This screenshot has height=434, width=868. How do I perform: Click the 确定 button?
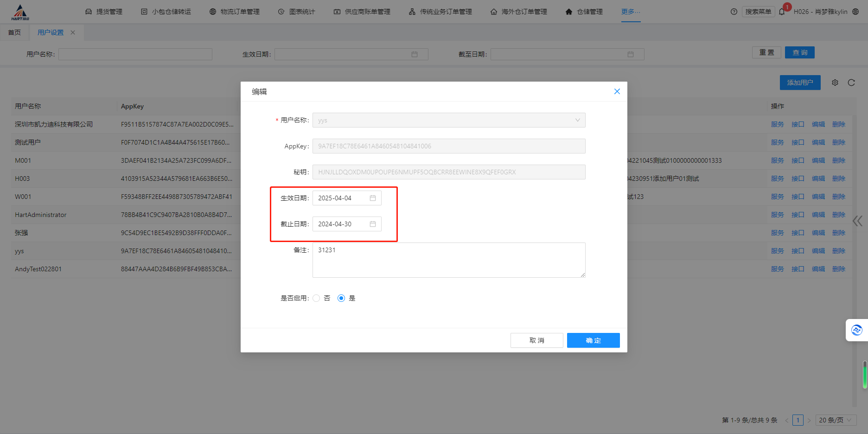point(593,340)
